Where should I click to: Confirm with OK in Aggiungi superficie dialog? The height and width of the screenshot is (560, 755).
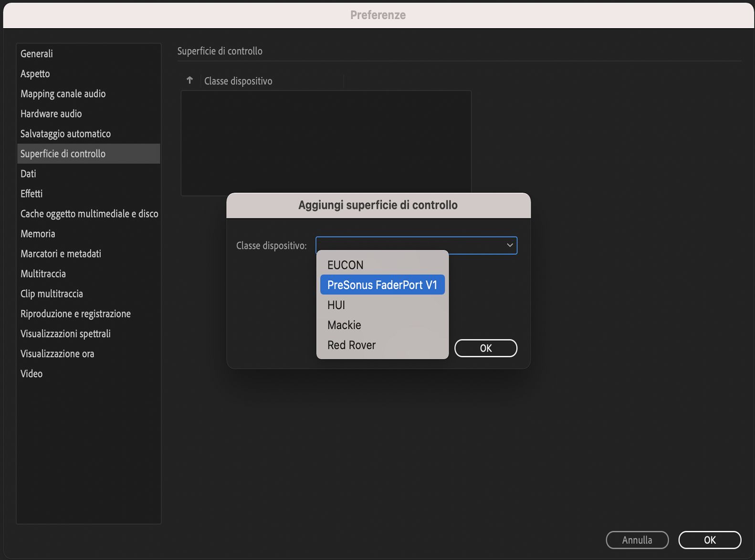point(485,348)
